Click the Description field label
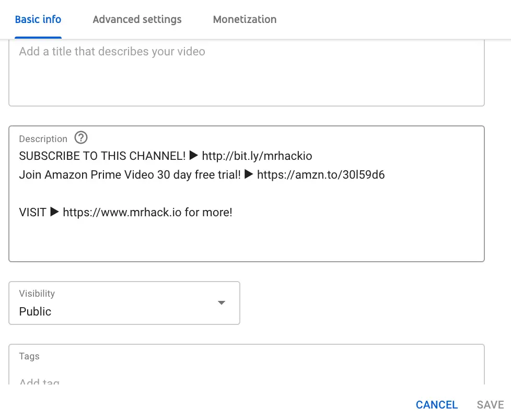The height and width of the screenshot is (420, 511). 43,139
